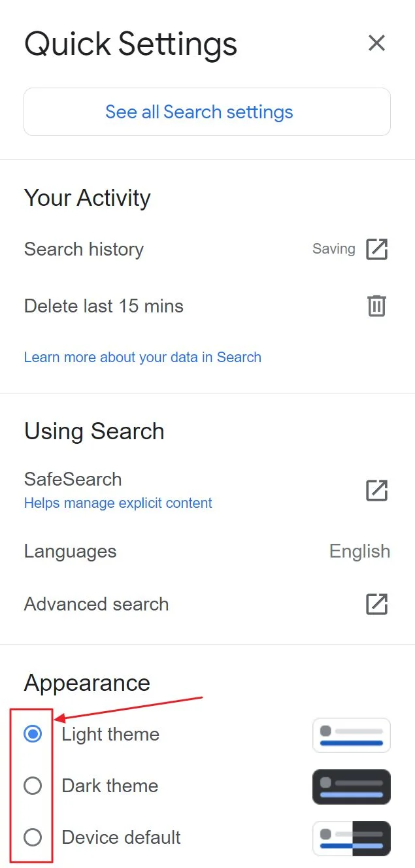
Task: Click the Search history label
Action: [x=84, y=249]
